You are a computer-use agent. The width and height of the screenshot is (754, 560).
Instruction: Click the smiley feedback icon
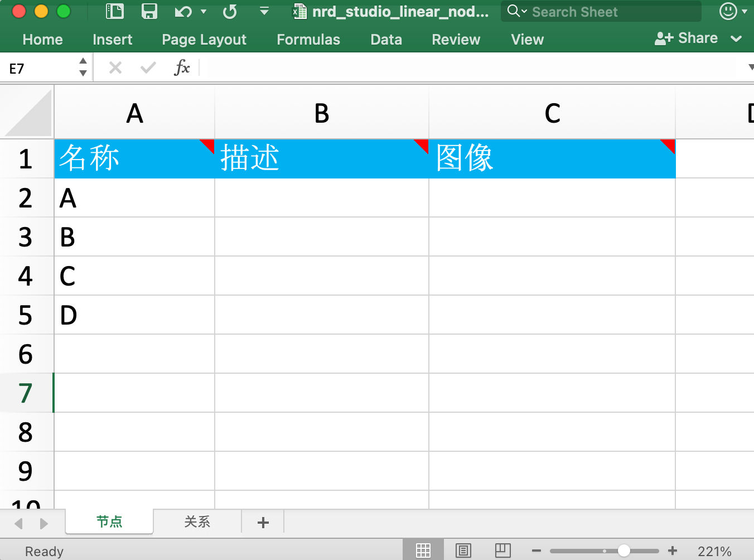728,11
